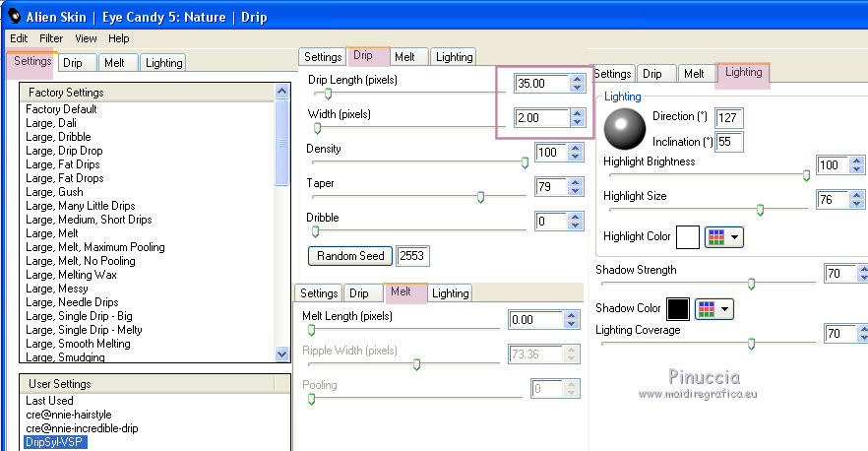Decrease Taper with down spinner arrow
Screen dimensions: 868x451
(x=576, y=191)
